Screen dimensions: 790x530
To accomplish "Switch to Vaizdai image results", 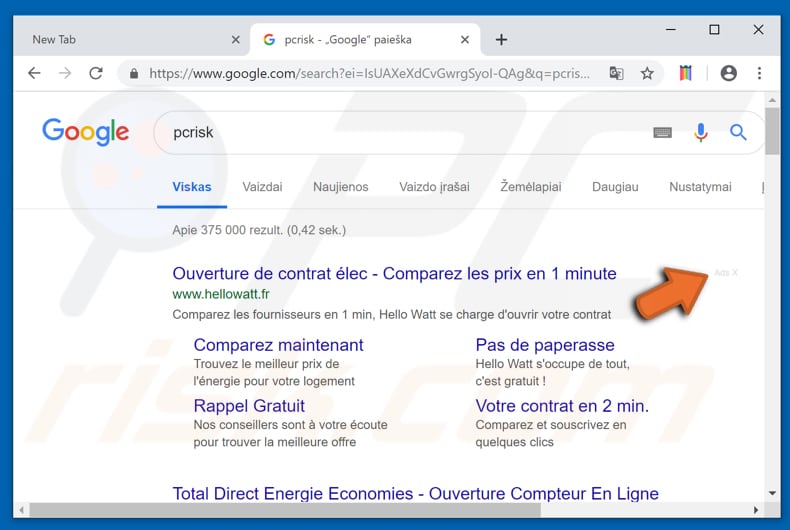I will click(262, 187).
